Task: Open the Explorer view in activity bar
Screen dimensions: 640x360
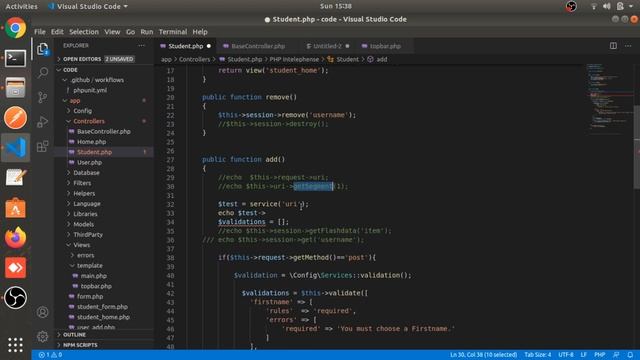Action: pos(43,49)
